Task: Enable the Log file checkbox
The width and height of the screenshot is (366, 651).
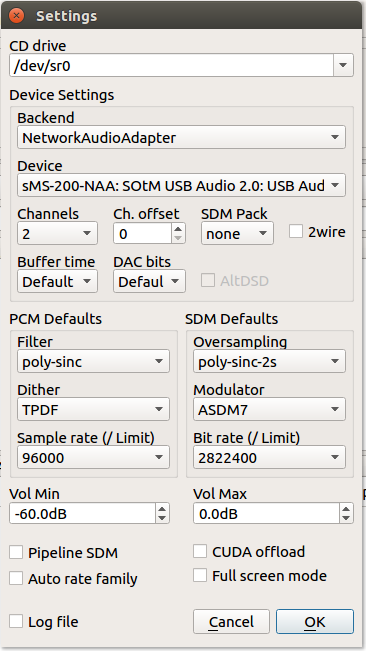Action: [16, 622]
